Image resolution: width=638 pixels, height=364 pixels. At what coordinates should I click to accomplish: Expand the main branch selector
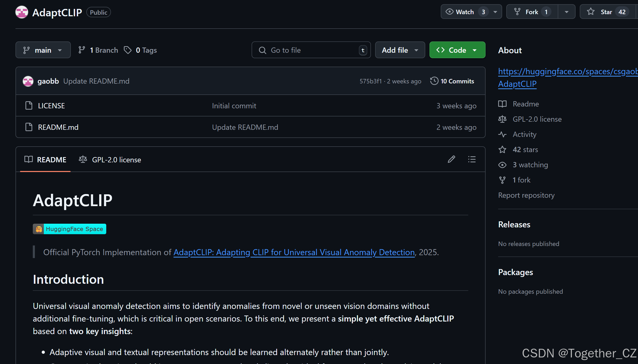pyautogui.click(x=43, y=50)
